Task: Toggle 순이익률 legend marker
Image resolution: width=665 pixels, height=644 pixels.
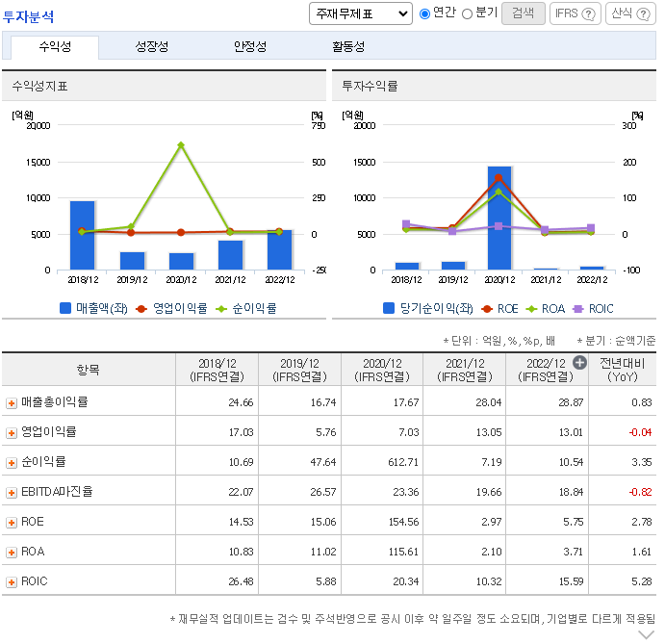Action: click(221, 309)
